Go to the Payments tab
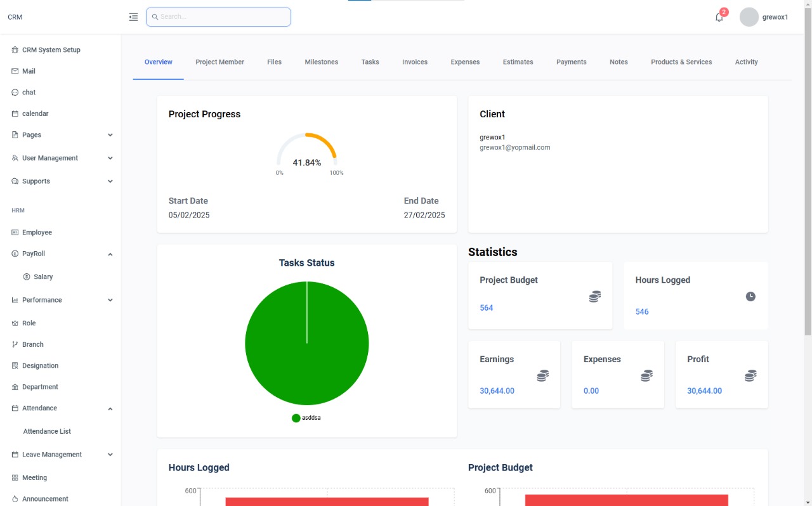This screenshot has width=812, height=506. tap(572, 62)
